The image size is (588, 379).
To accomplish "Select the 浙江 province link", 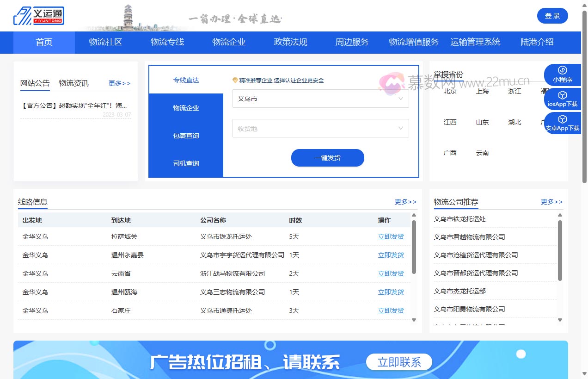I will pyautogui.click(x=514, y=92).
